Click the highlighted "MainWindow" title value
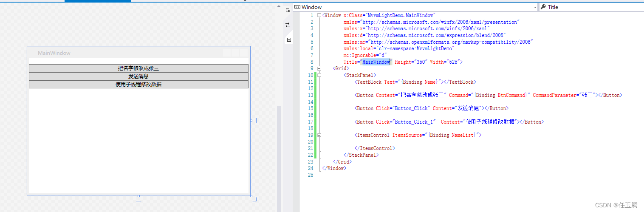The height and width of the screenshot is (212, 644). pyautogui.click(x=376, y=62)
